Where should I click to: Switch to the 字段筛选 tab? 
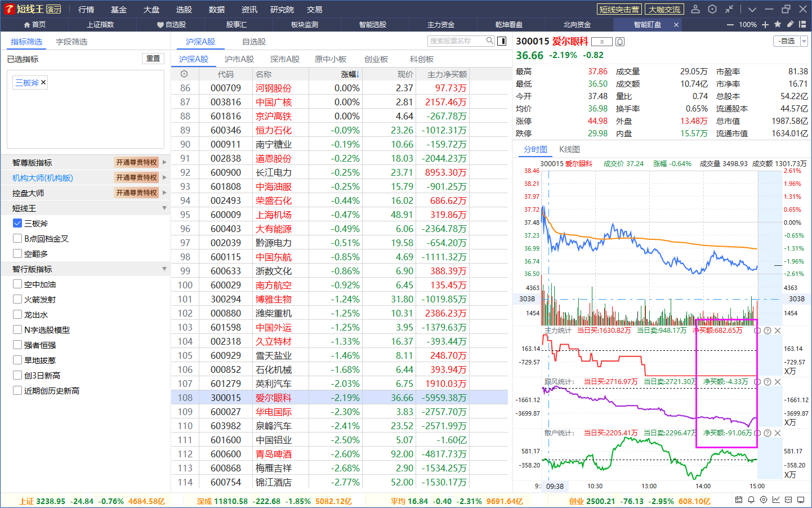pos(72,42)
